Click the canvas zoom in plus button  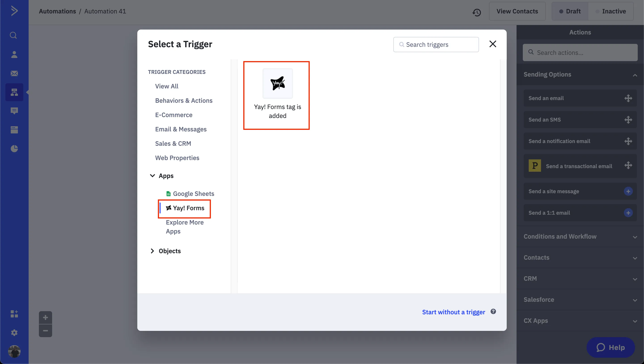pos(45,317)
